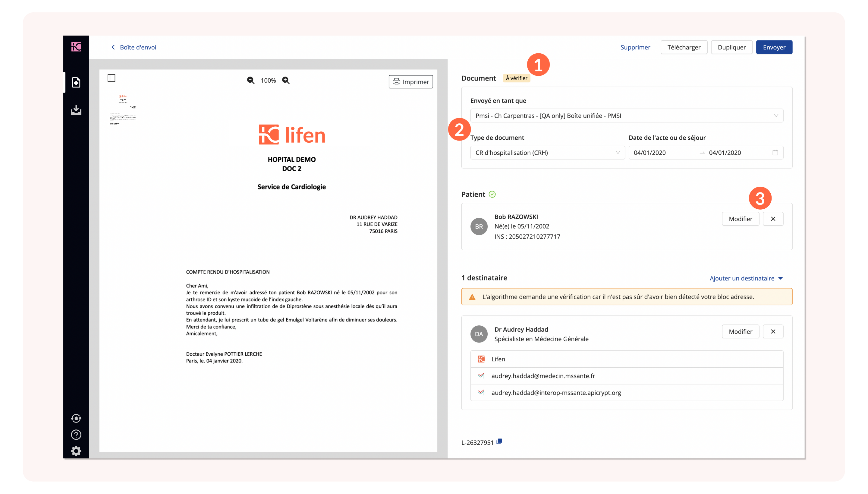The height and width of the screenshot is (494, 868).
Task: Zoom in the document viewer
Action: 286,81
